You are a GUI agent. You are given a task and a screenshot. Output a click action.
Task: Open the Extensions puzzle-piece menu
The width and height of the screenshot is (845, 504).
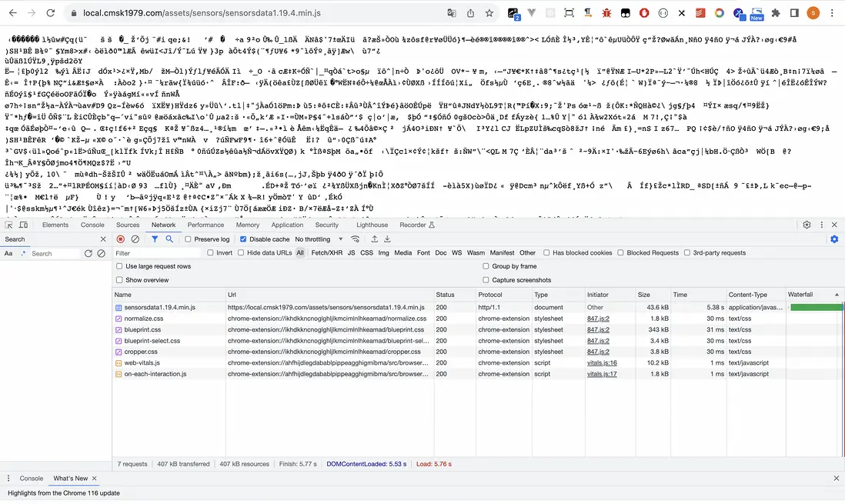[x=776, y=13]
